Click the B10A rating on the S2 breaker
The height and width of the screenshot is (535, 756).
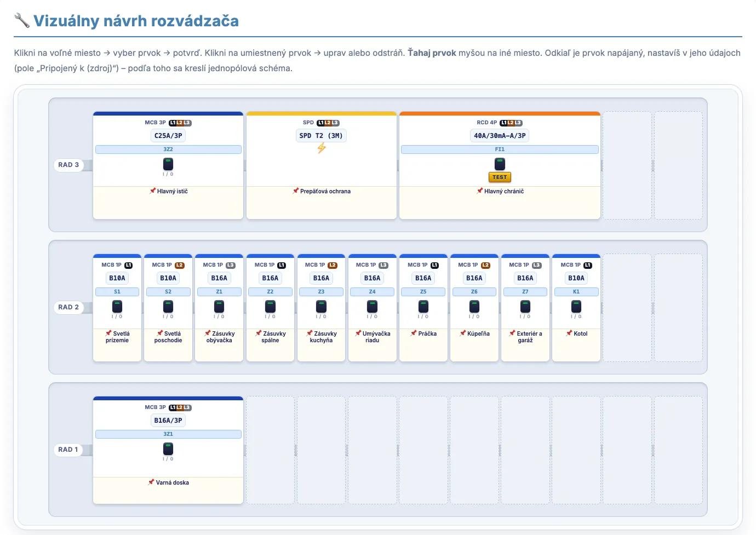point(168,278)
